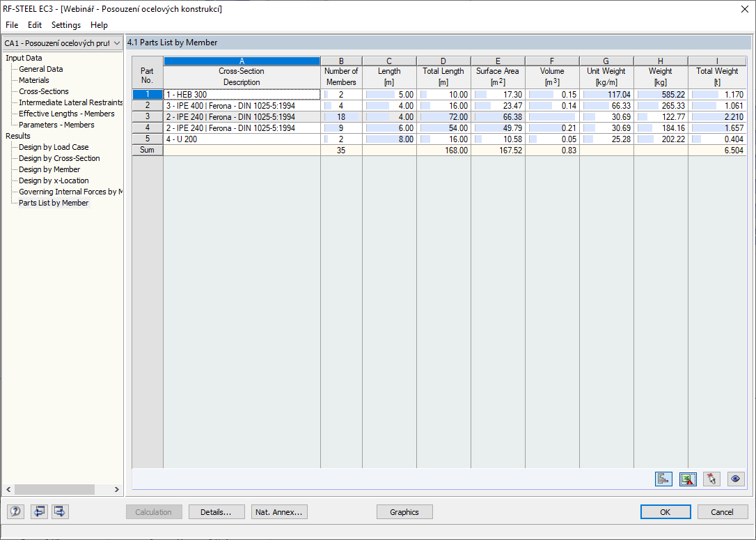
Task: Click the eye view icon below the table
Action: pyautogui.click(x=736, y=479)
